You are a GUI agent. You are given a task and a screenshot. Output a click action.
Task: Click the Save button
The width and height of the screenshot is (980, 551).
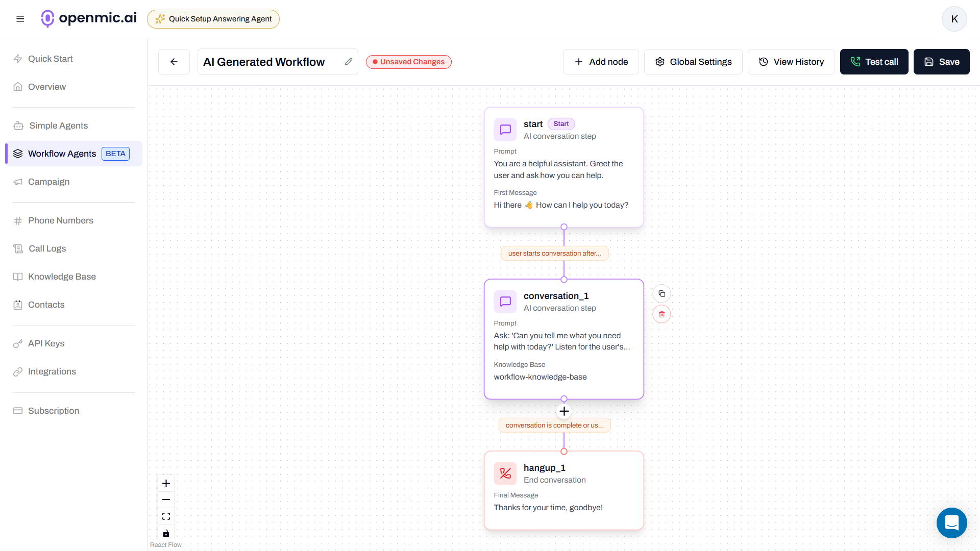(941, 61)
